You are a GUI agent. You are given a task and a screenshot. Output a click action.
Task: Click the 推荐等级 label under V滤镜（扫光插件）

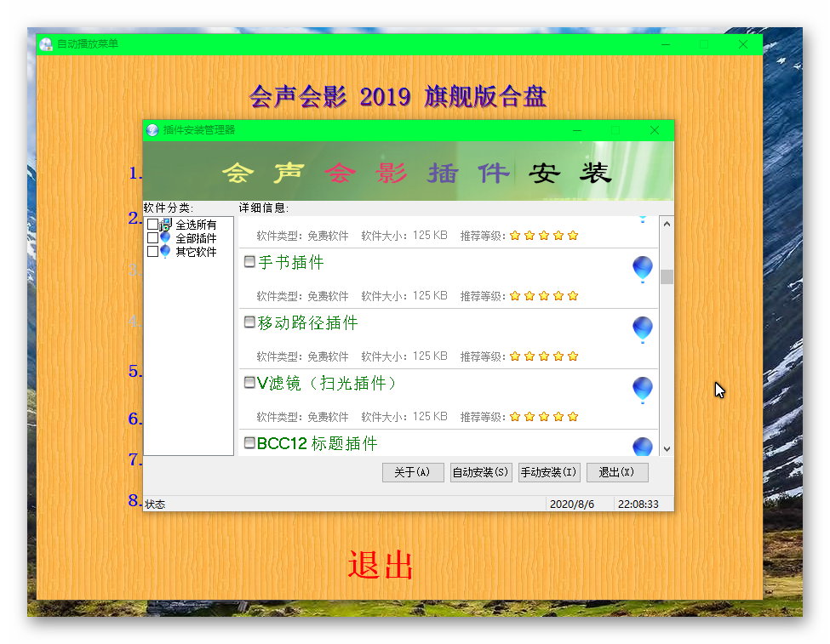(x=483, y=417)
